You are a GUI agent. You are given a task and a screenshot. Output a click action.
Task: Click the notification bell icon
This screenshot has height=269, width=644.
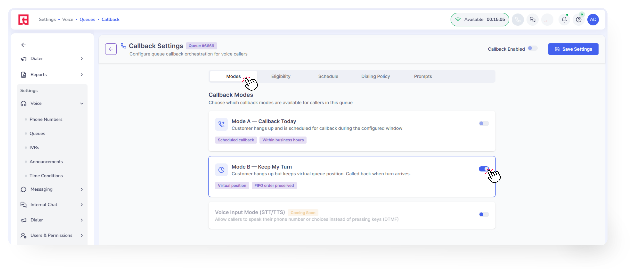click(564, 20)
